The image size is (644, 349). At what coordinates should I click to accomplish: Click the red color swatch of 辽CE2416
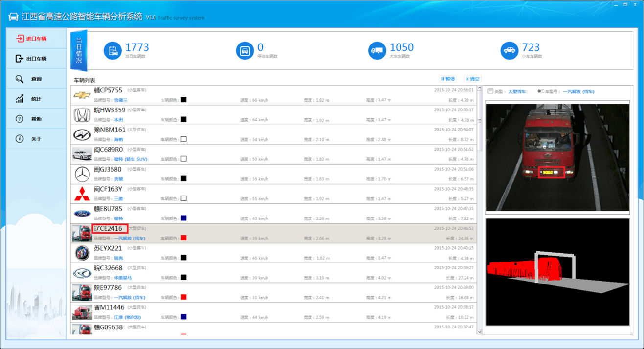pos(184,238)
